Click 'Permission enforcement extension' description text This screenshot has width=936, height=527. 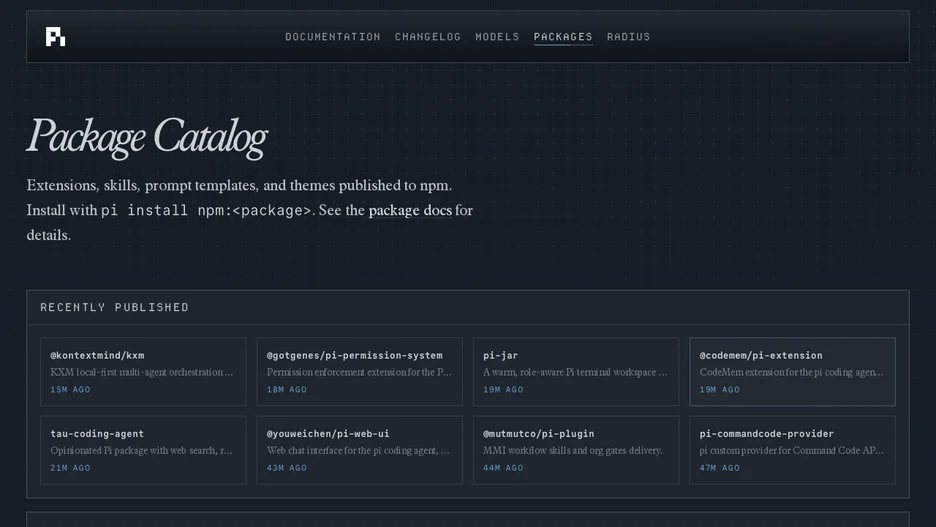pos(359,372)
